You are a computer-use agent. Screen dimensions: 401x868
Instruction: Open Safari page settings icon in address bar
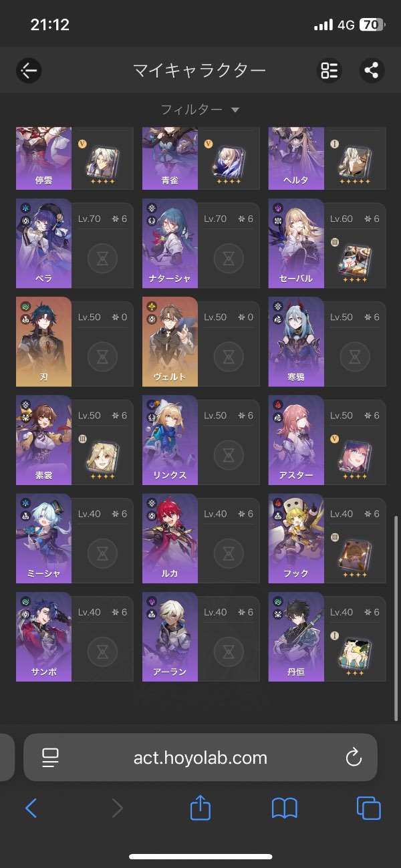tap(51, 757)
